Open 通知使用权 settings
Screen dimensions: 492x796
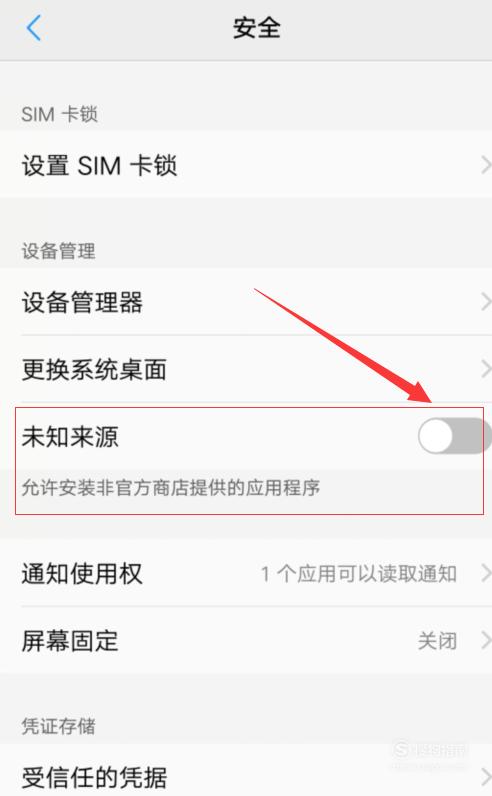(x=246, y=574)
